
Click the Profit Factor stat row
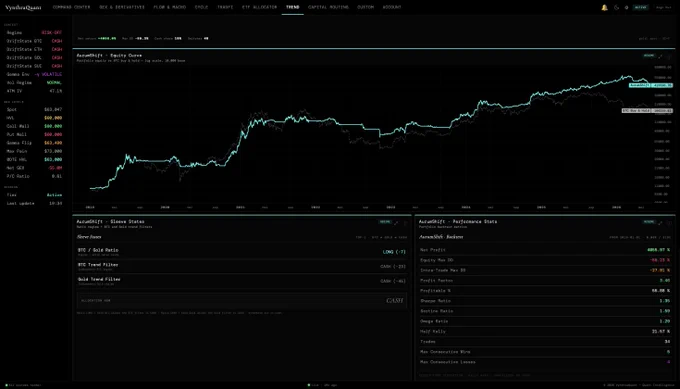pyautogui.click(x=545, y=281)
